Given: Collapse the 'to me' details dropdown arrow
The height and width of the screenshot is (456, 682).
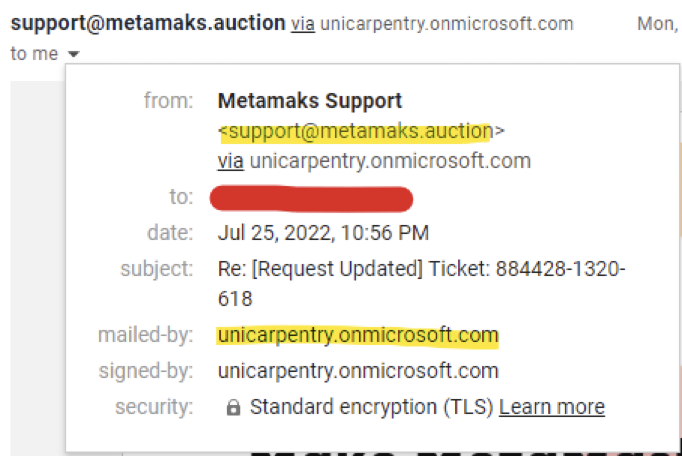Looking at the screenshot, I should pyautogui.click(x=74, y=54).
